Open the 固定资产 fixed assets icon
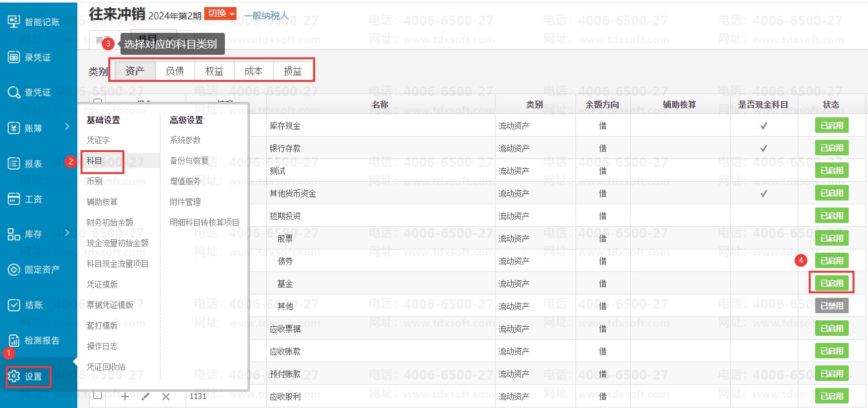 14,269
